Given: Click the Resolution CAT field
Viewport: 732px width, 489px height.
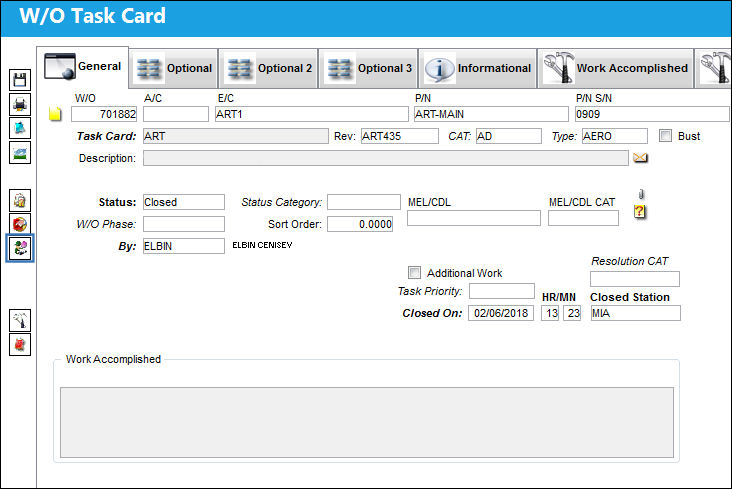Looking at the screenshot, I should point(635,279).
